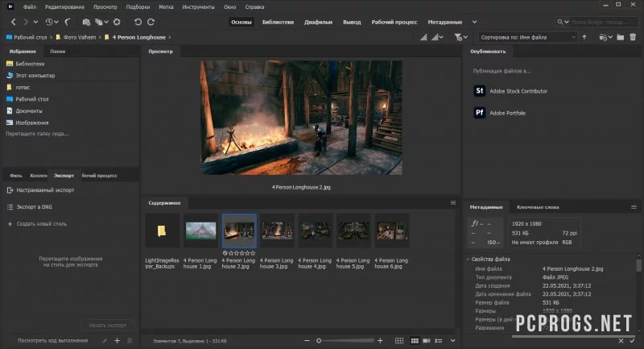This screenshot has height=349, width=644.
Task: Focus the Bridge search field
Action: 602,22
